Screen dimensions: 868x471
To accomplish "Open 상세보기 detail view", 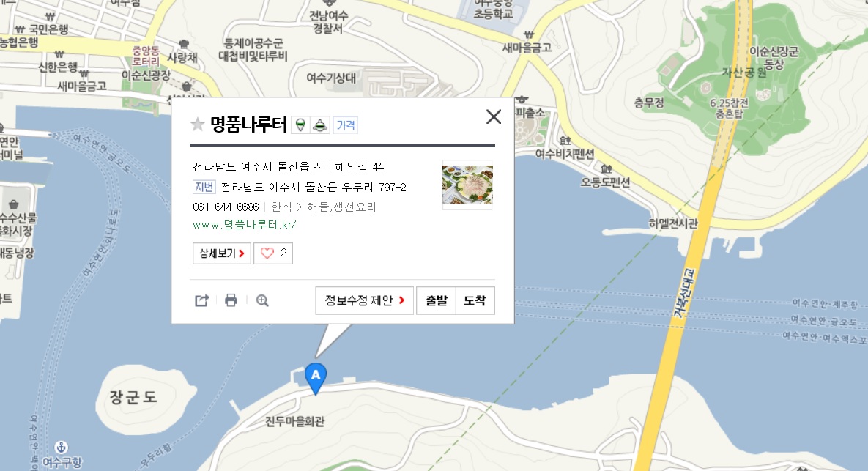I will pyautogui.click(x=222, y=253).
